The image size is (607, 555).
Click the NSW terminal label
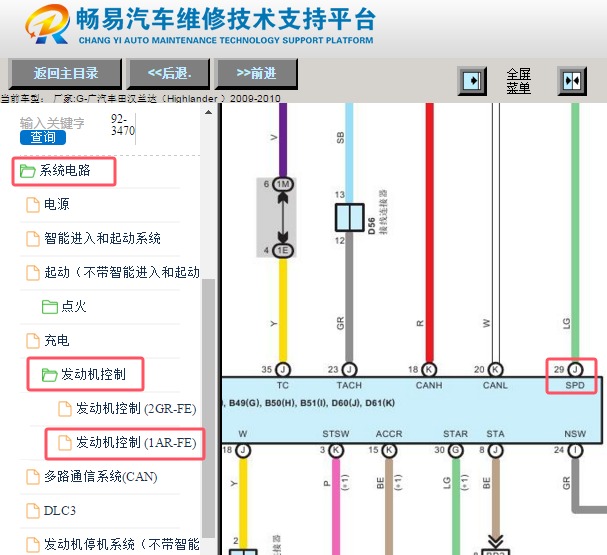(575, 434)
